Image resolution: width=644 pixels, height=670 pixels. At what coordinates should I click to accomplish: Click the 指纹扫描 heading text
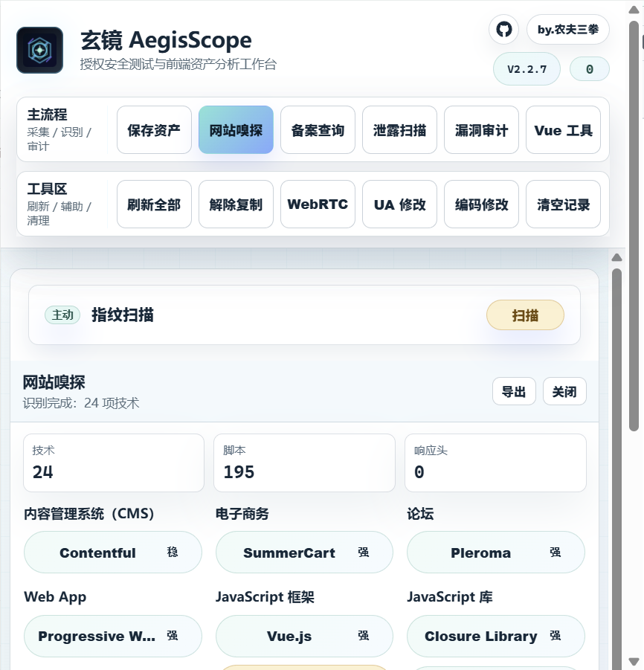click(x=123, y=315)
